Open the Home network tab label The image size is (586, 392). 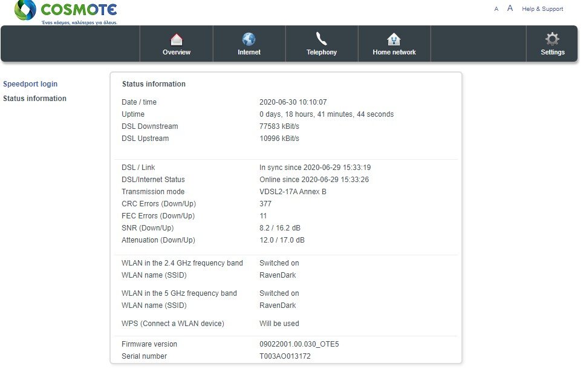tap(394, 52)
